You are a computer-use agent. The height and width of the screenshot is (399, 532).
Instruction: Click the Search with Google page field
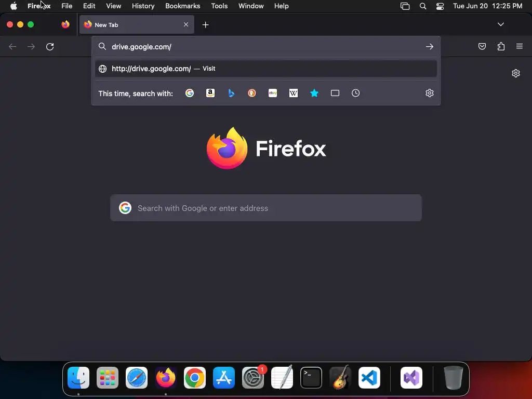[266, 208]
